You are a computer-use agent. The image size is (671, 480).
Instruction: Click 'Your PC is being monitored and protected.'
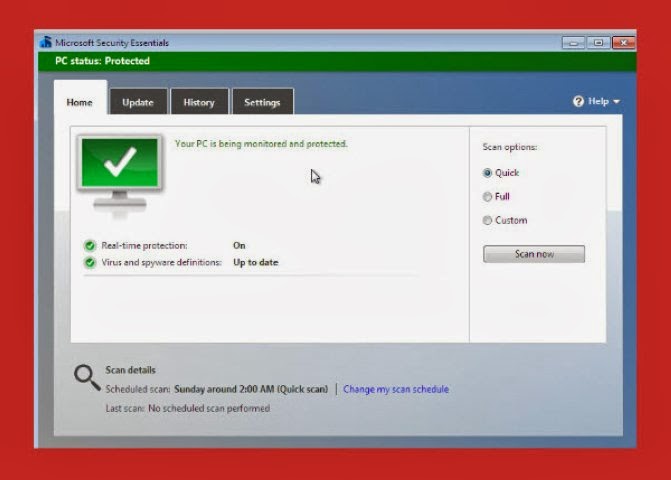tap(261, 144)
